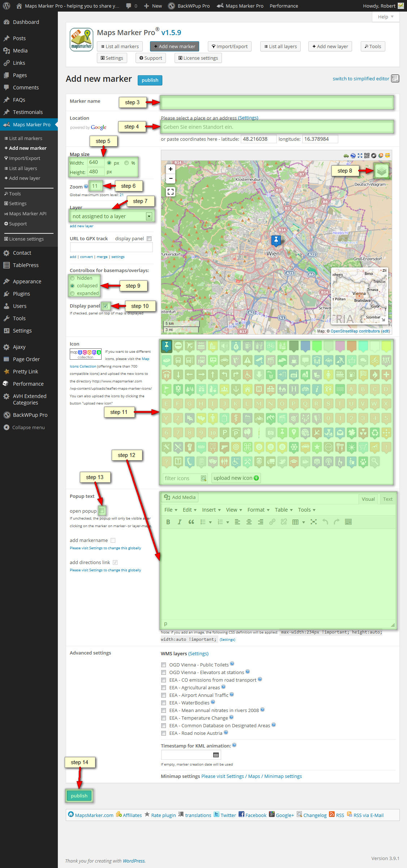The width and height of the screenshot is (407, 868).
Task: Align text center in popup editor
Action: point(249,522)
